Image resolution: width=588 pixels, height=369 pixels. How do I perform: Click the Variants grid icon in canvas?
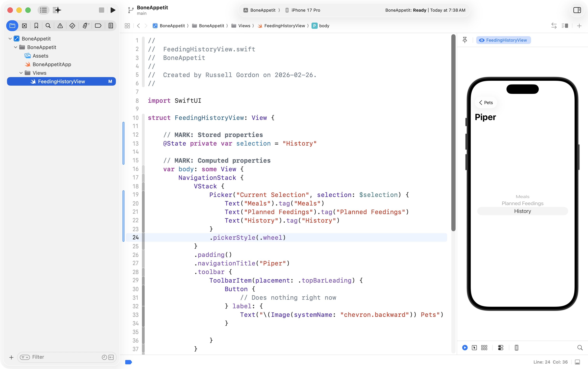pos(484,348)
